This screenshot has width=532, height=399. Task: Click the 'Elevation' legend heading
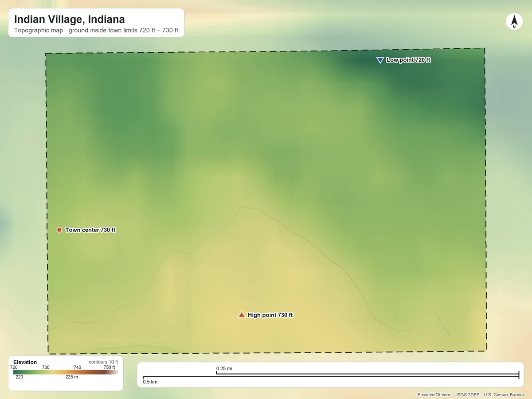[x=25, y=362]
